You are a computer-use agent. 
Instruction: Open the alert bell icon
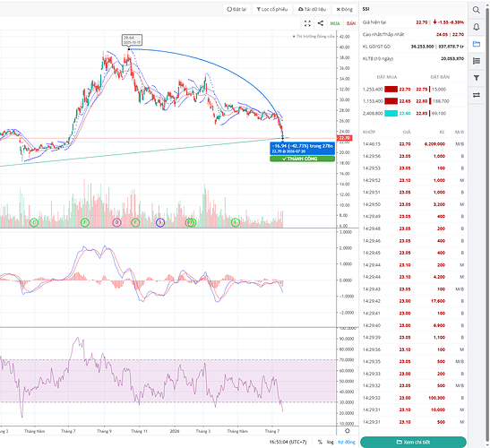point(476,27)
